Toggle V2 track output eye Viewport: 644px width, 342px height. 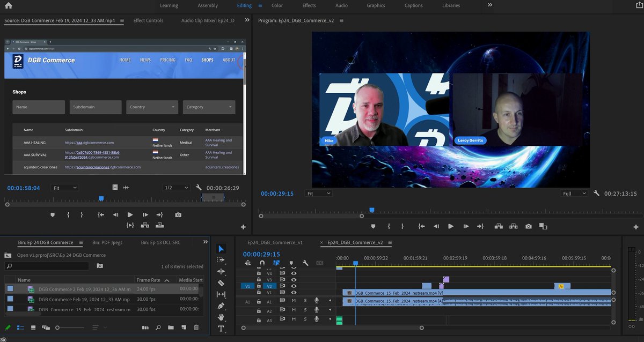pyautogui.click(x=294, y=286)
